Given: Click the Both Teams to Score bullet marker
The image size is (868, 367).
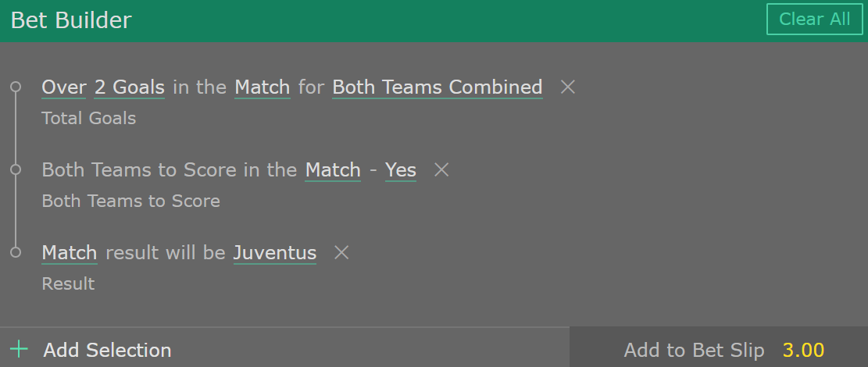Looking at the screenshot, I should coord(16,169).
